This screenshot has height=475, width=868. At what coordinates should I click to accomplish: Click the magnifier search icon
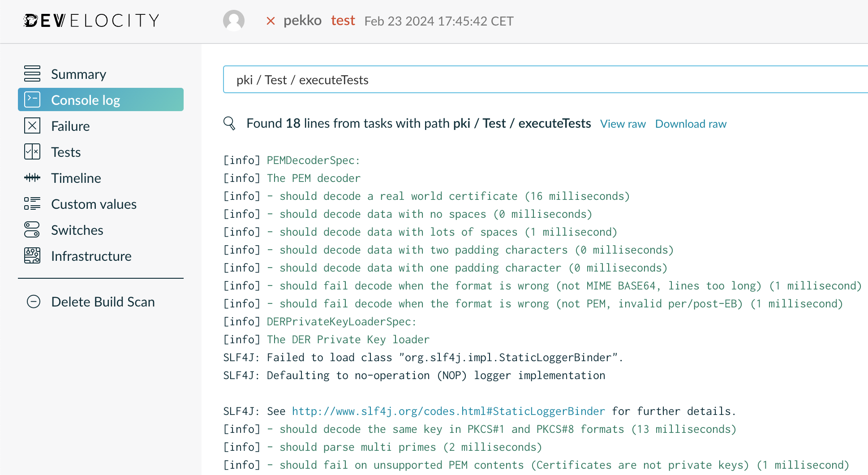pyautogui.click(x=229, y=123)
